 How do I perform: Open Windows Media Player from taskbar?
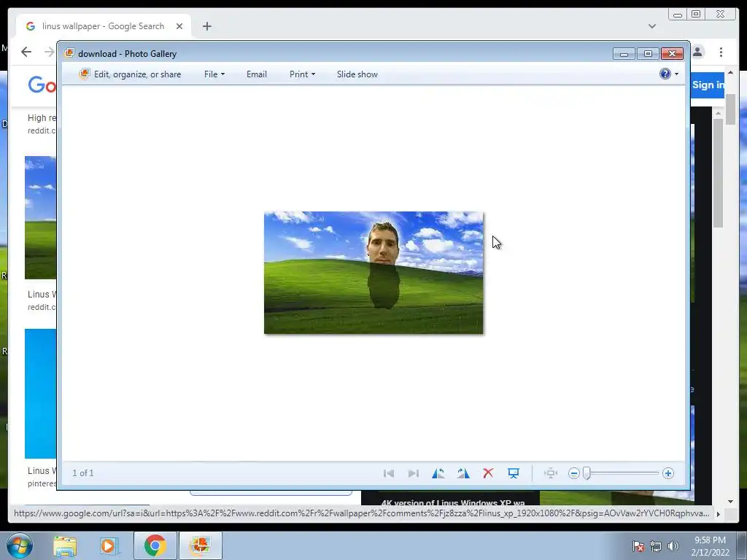(x=109, y=545)
